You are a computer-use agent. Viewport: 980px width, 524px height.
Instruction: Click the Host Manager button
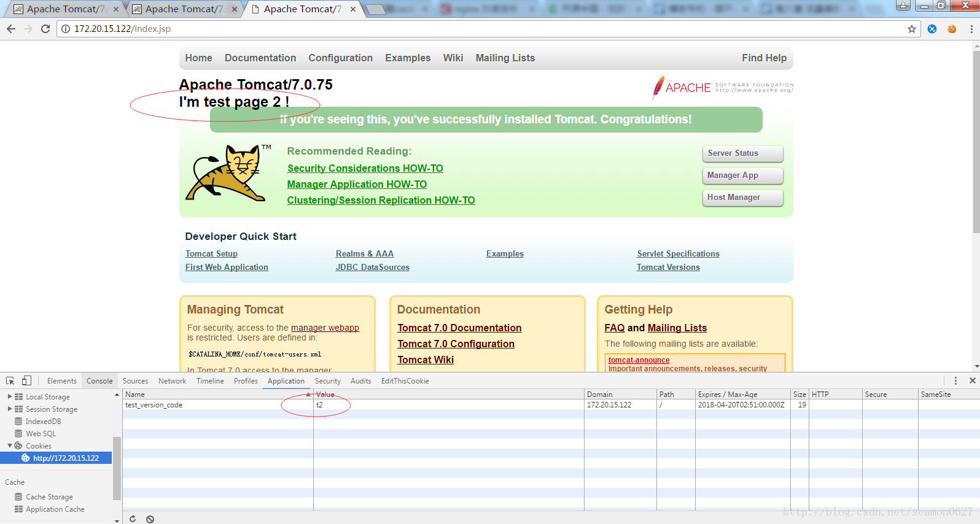[743, 198]
